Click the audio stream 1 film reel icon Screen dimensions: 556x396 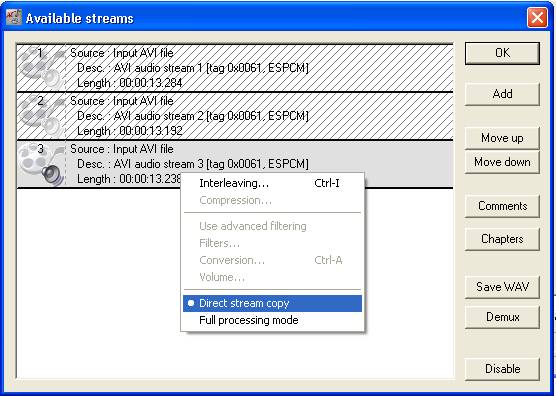tap(41, 68)
